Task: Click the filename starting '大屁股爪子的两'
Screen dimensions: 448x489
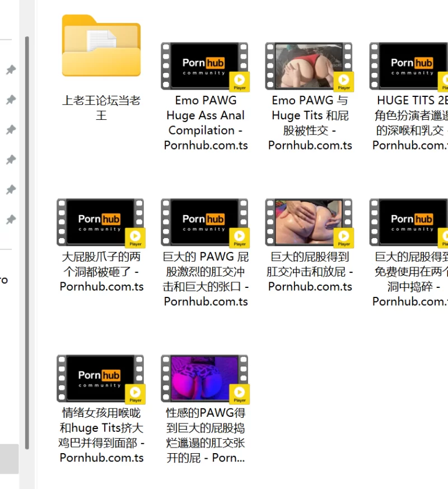Action: pos(101,272)
